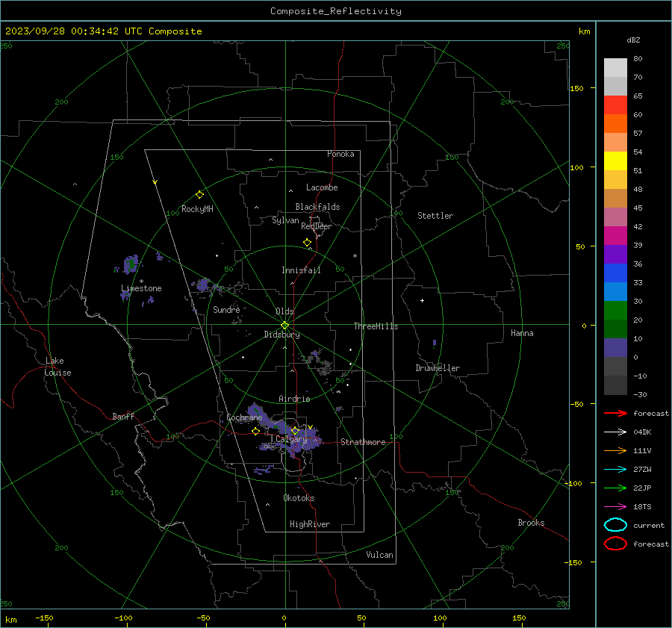Click the Brooks town label
672x628 pixels.
[531, 523]
